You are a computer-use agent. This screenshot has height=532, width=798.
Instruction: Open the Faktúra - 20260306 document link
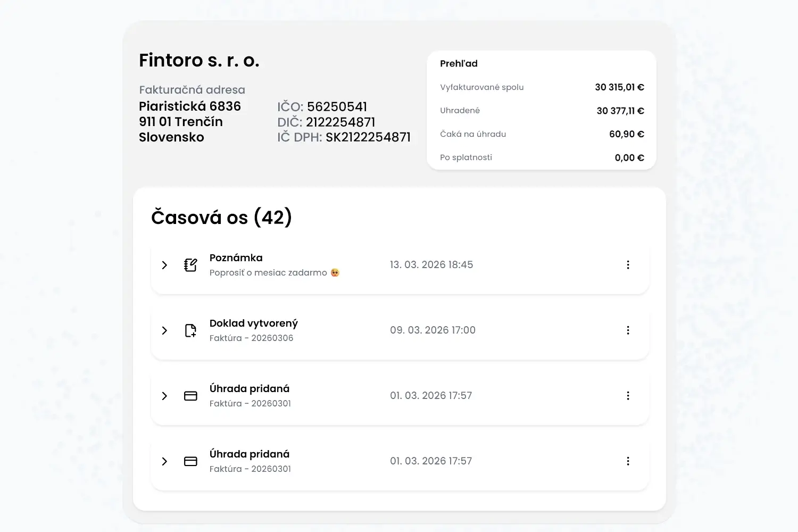(x=252, y=337)
